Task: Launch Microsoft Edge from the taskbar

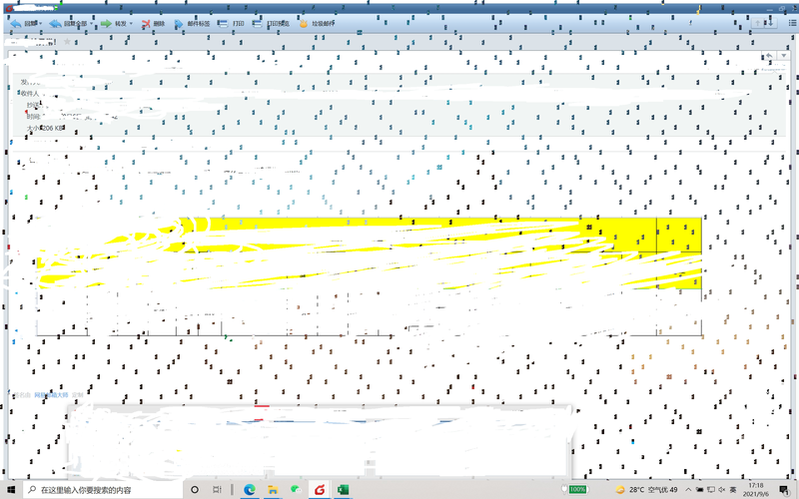Action: tap(249, 489)
